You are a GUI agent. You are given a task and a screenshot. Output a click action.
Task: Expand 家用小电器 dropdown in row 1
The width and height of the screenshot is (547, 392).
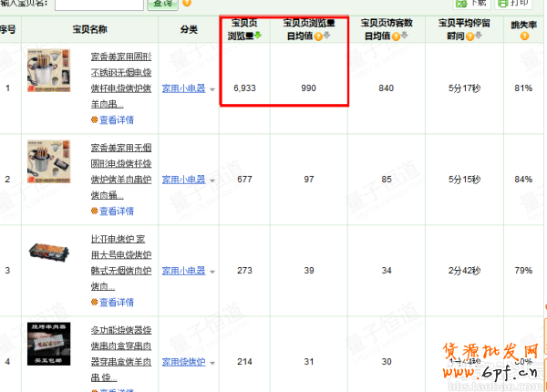click(212, 89)
